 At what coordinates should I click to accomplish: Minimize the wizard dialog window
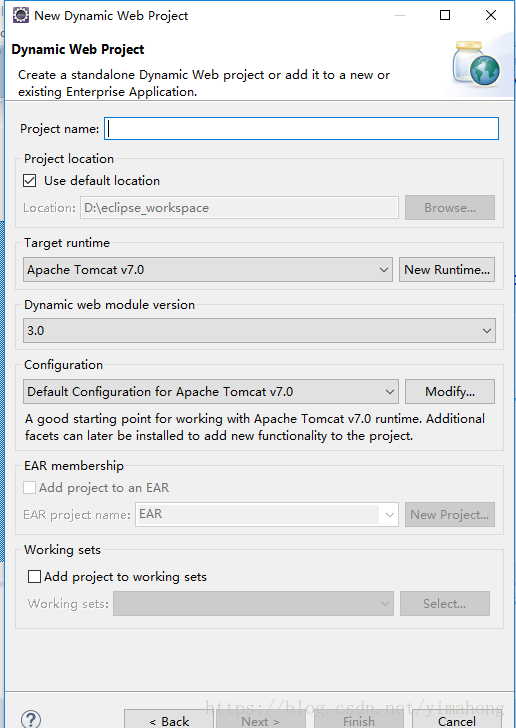coord(400,15)
